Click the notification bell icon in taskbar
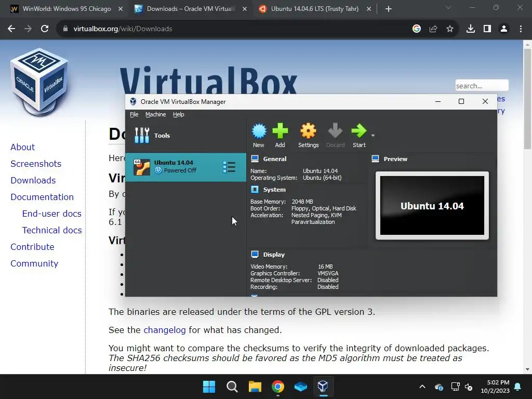Screen dimensions: 532x399 [x=518, y=387]
